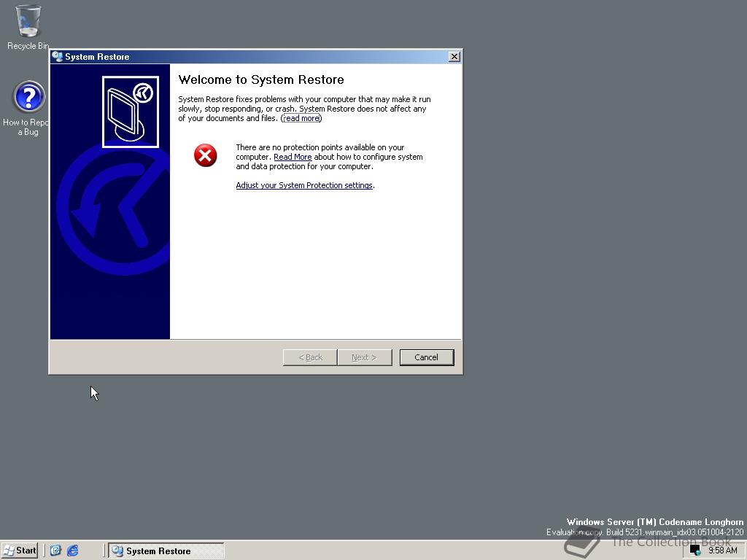Click the 'no protection points available' message
This screenshot has height=560, width=747.
click(329, 157)
